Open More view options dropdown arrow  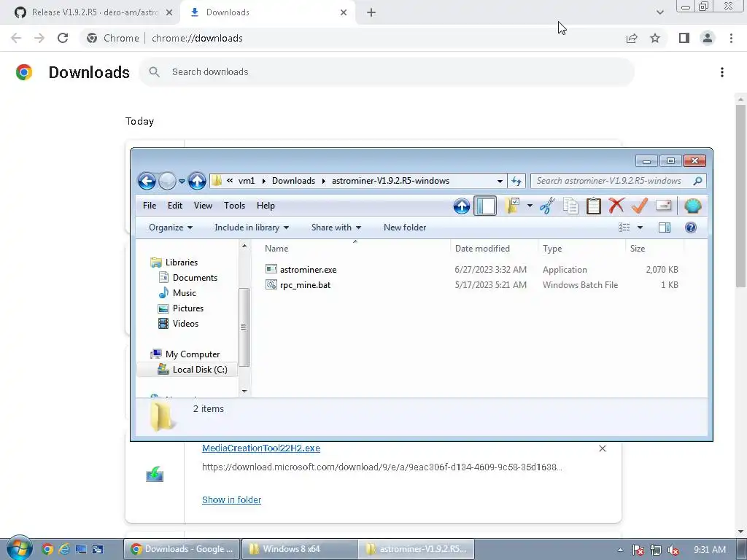(x=640, y=227)
